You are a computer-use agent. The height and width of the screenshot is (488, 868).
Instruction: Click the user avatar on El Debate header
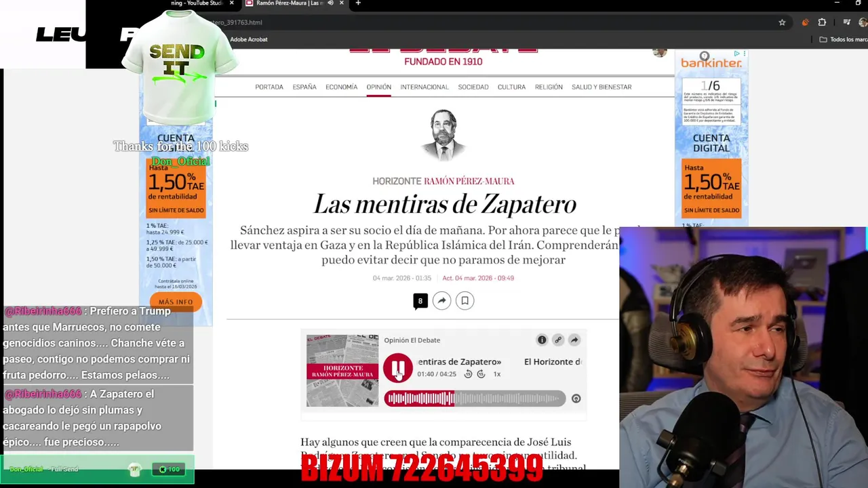[x=660, y=53]
